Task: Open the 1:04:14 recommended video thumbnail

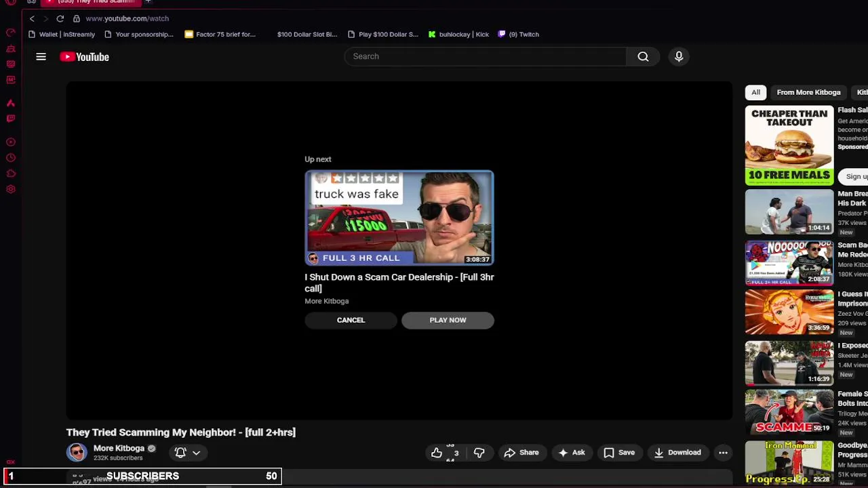Action: click(789, 212)
